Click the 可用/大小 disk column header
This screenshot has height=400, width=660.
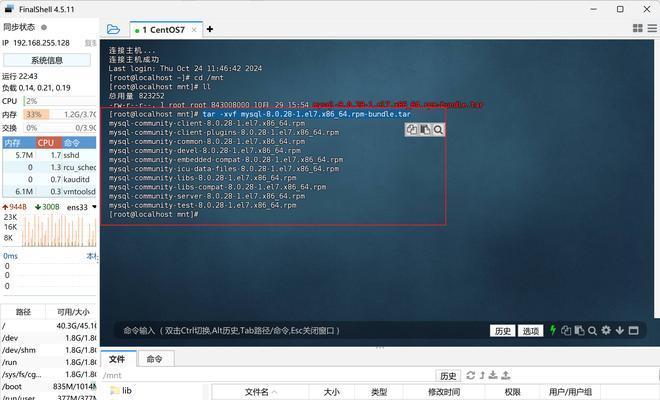point(72,312)
